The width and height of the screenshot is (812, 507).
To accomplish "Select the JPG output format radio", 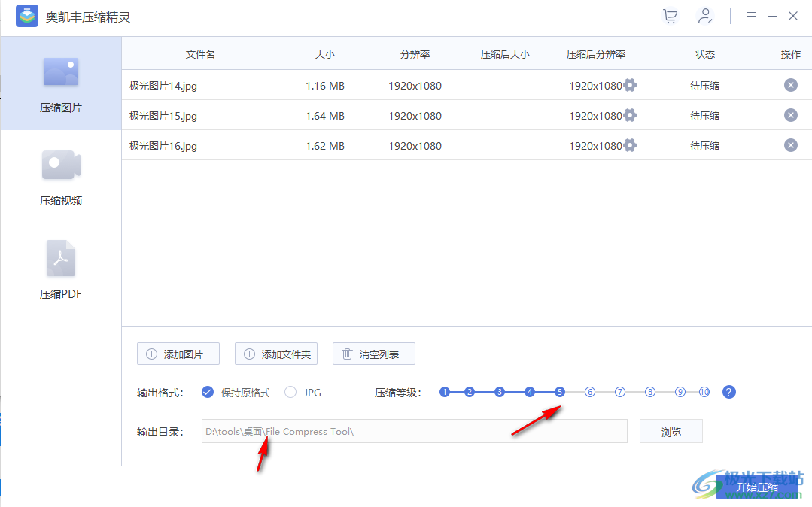I will click(x=290, y=392).
